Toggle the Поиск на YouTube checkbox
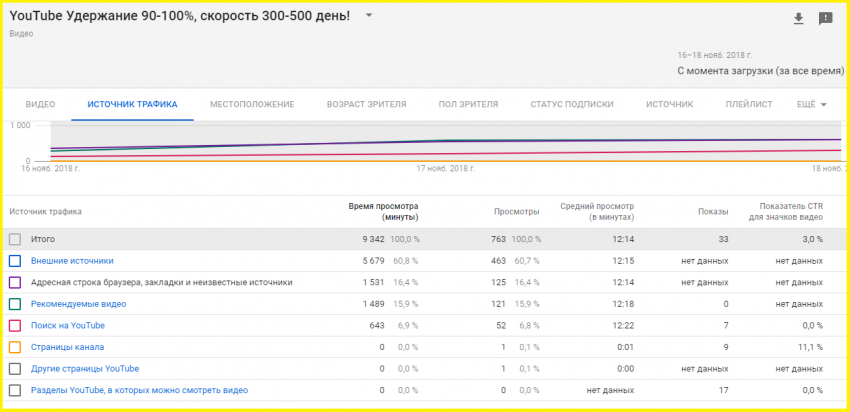 click(15, 326)
